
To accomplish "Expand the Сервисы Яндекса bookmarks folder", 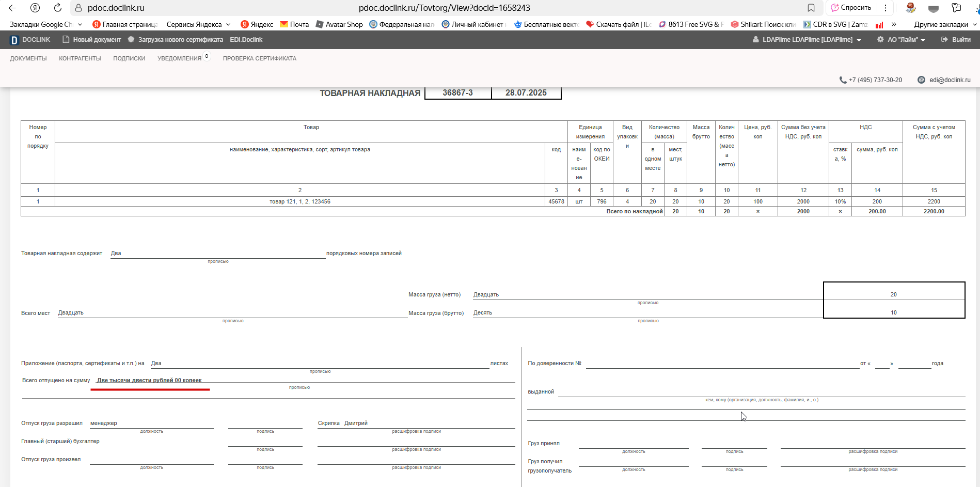I will [198, 24].
